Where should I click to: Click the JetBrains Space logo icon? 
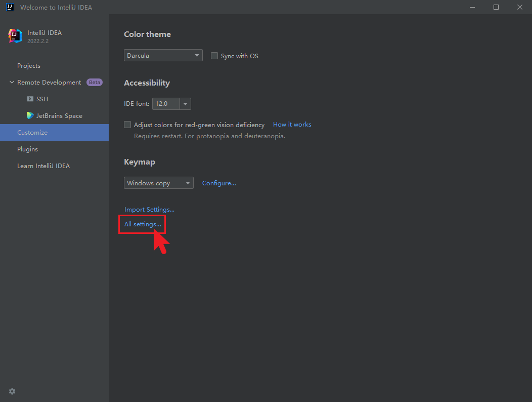point(30,115)
